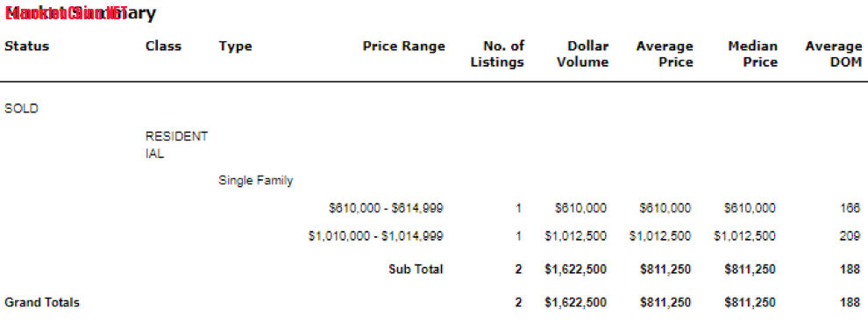Screen dimensions: 868x324
Task: Click the Price Range column header
Action: (403, 46)
